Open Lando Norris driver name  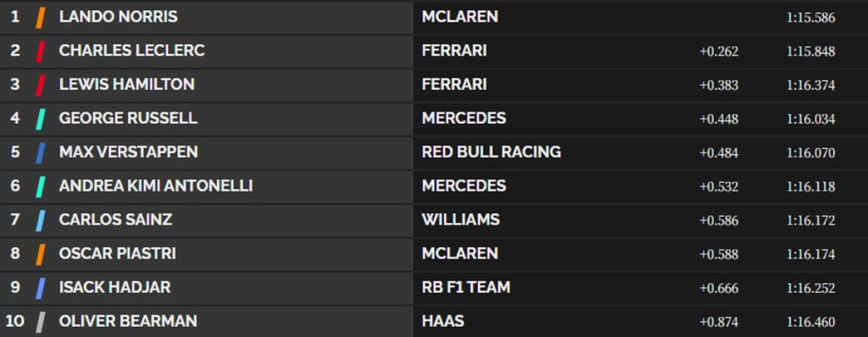(118, 17)
